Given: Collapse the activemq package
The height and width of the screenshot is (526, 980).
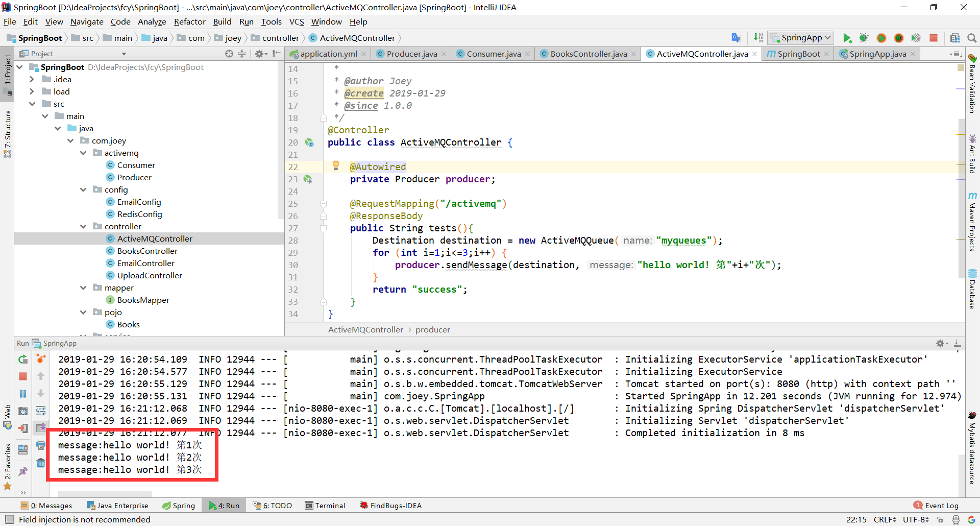Looking at the screenshot, I should (83, 153).
